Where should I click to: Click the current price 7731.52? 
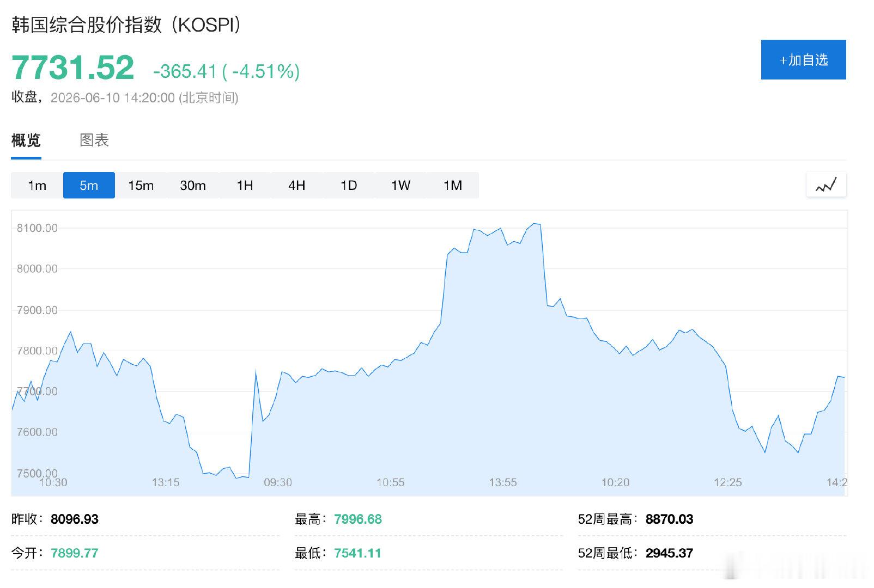[72, 68]
